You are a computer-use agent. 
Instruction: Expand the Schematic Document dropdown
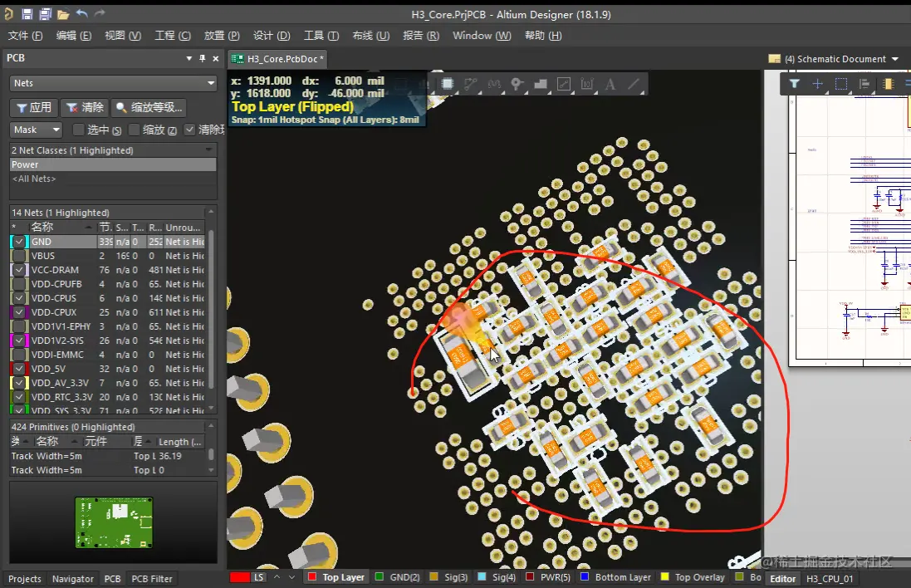coord(894,59)
